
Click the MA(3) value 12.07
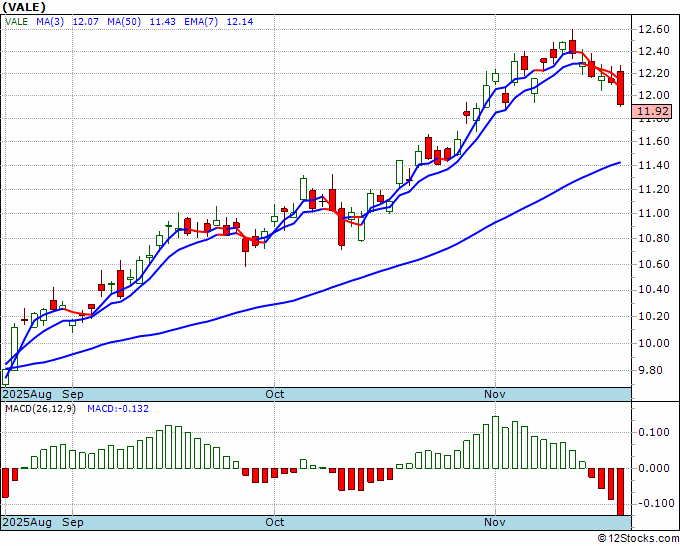[85, 22]
